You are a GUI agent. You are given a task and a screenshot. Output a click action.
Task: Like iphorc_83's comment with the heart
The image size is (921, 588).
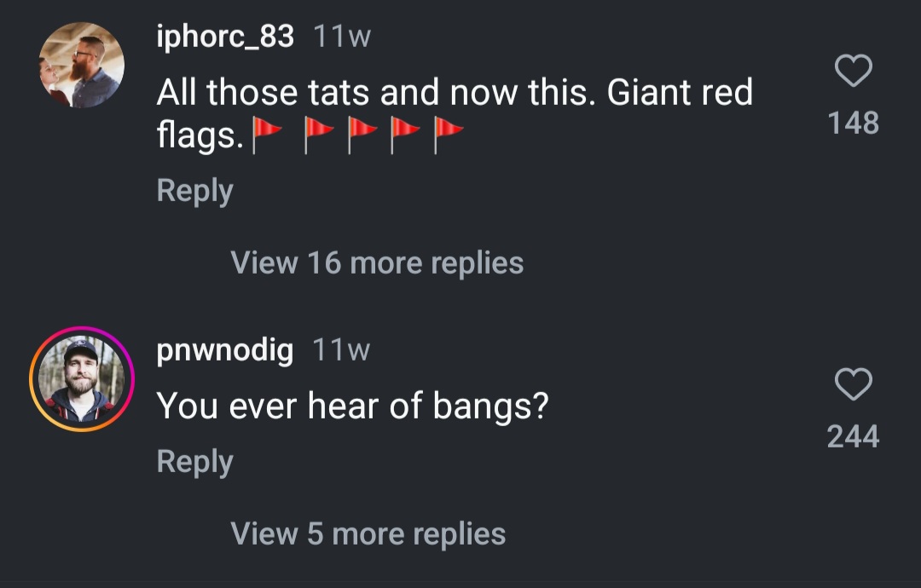click(853, 71)
